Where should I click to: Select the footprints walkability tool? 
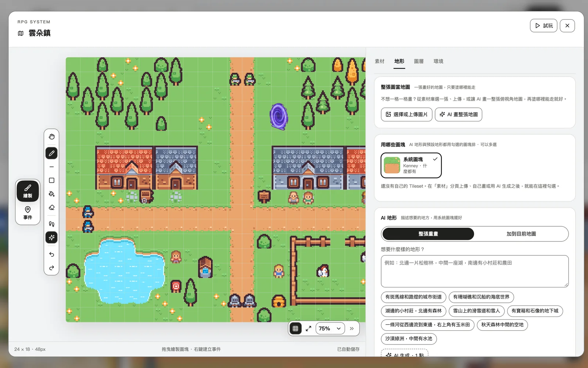51,224
